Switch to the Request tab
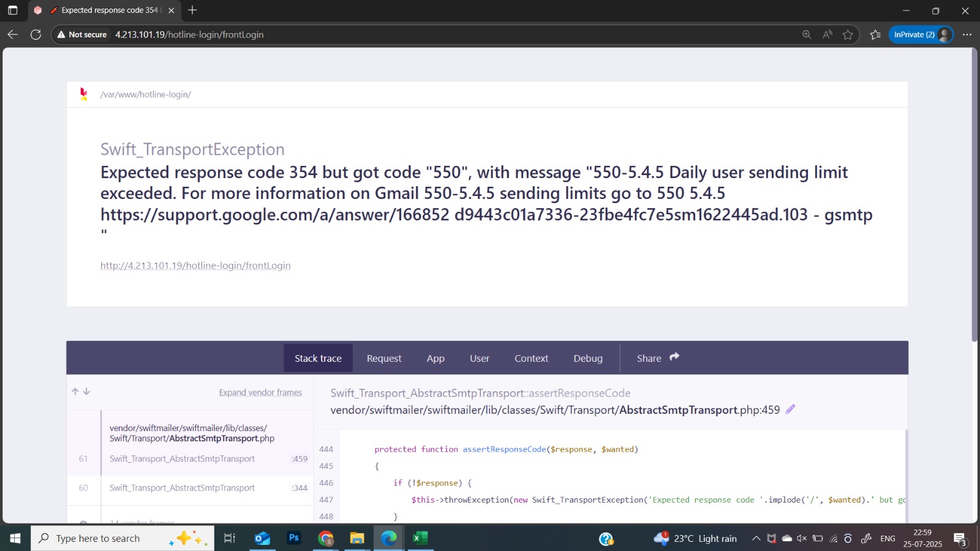The height and width of the screenshot is (551, 980). coord(384,358)
